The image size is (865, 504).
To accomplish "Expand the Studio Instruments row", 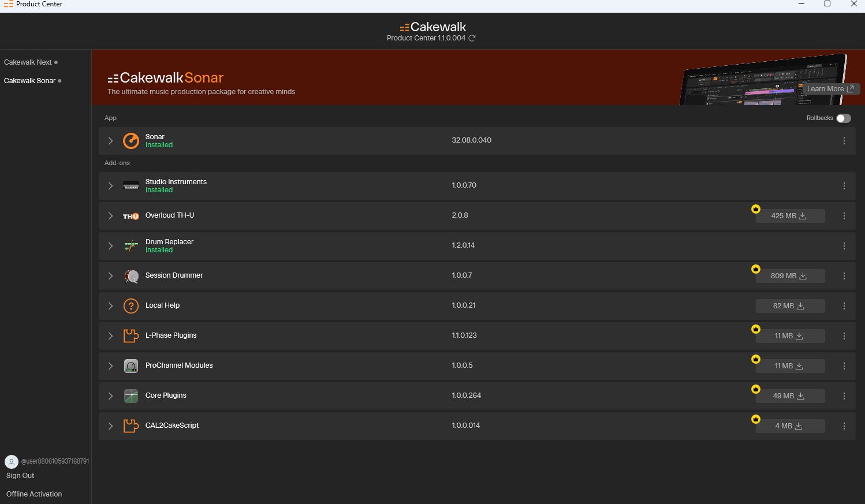I will pyautogui.click(x=110, y=186).
